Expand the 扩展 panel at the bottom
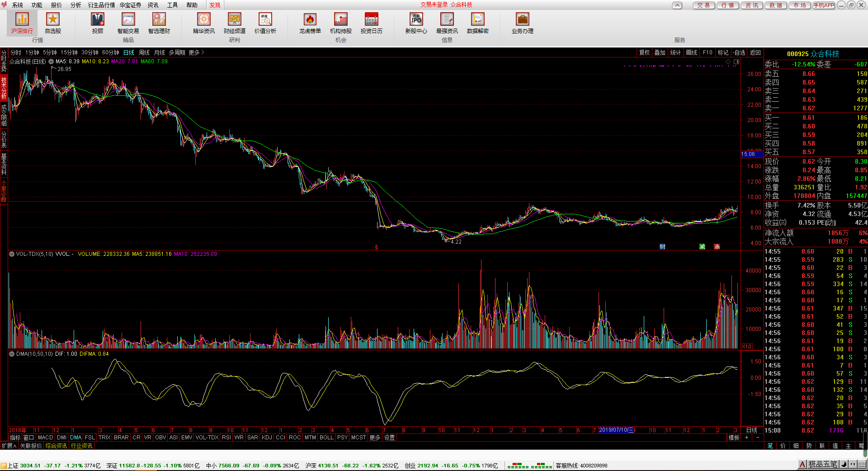868x471 pixels. 9,446
